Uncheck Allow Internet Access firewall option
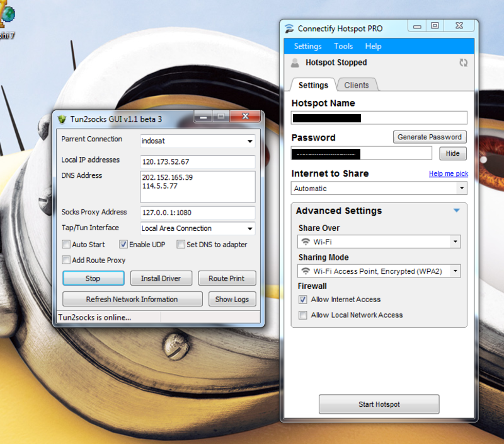The image size is (504, 444). tap(303, 300)
